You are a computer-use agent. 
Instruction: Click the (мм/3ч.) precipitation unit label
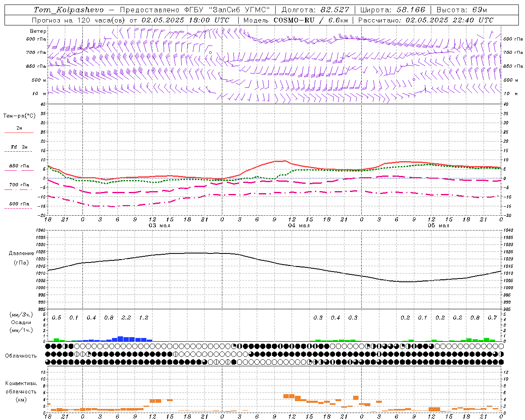(21, 315)
